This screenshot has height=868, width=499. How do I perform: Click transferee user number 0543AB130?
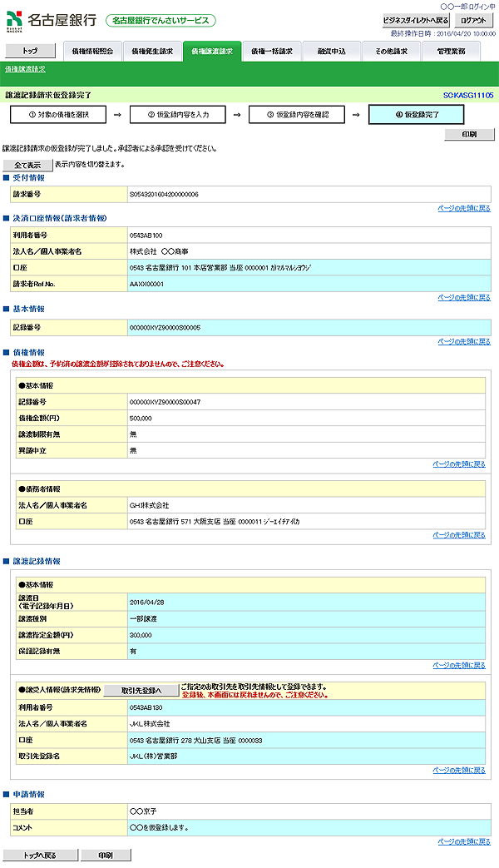tap(146, 708)
